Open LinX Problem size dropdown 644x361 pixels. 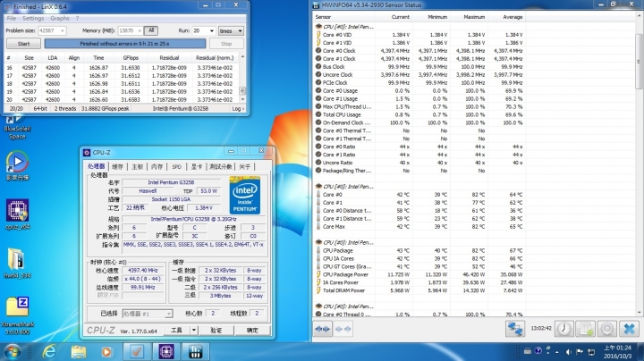(62, 30)
